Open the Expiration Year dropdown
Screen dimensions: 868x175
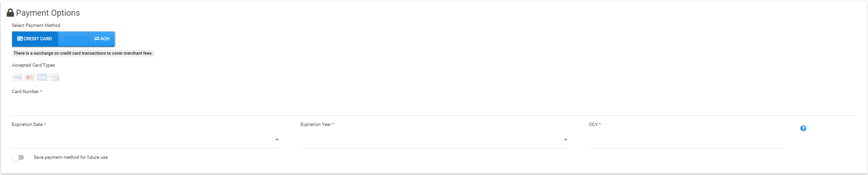coord(434,139)
